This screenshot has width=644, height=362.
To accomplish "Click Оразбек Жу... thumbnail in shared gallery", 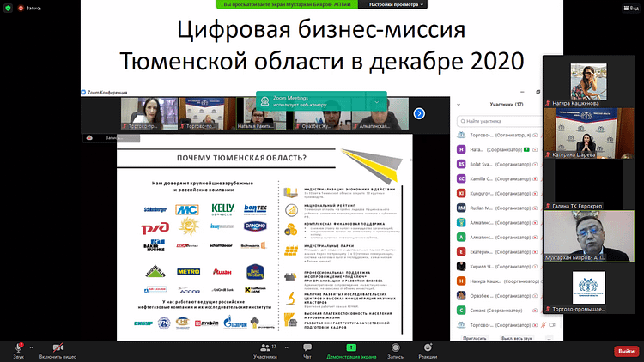I will (322, 114).
